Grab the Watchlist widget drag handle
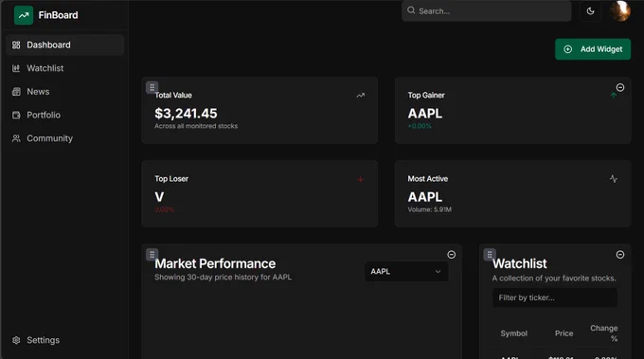The width and height of the screenshot is (644, 359). click(x=490, y=254)
